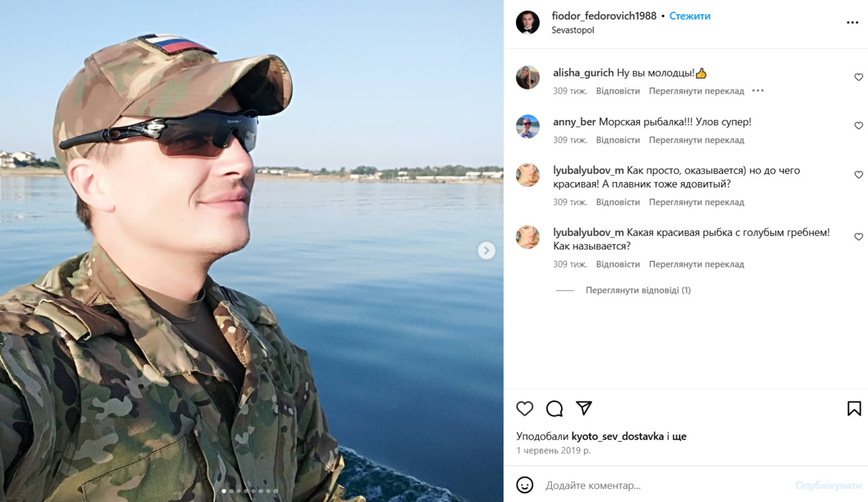View translation of alisha_gurich's comment
This screenshot has width=868, height=502.
[696, 91]
